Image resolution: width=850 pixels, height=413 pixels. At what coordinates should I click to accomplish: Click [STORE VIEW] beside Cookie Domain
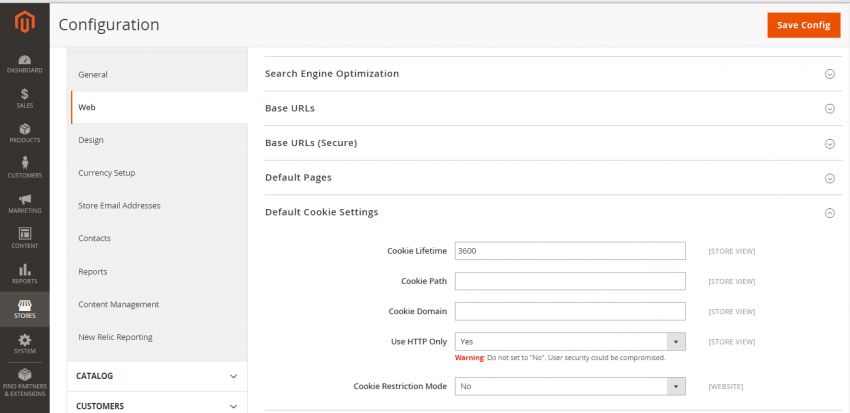coord(731,312)
